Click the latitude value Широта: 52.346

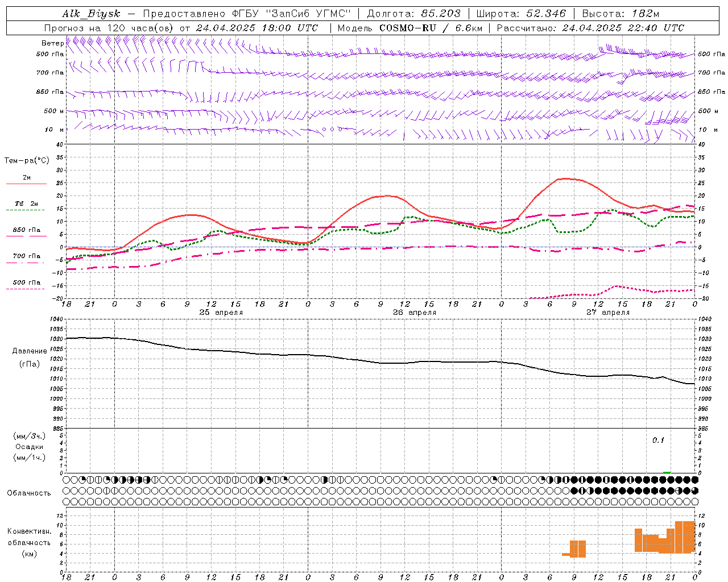(521, 14)
